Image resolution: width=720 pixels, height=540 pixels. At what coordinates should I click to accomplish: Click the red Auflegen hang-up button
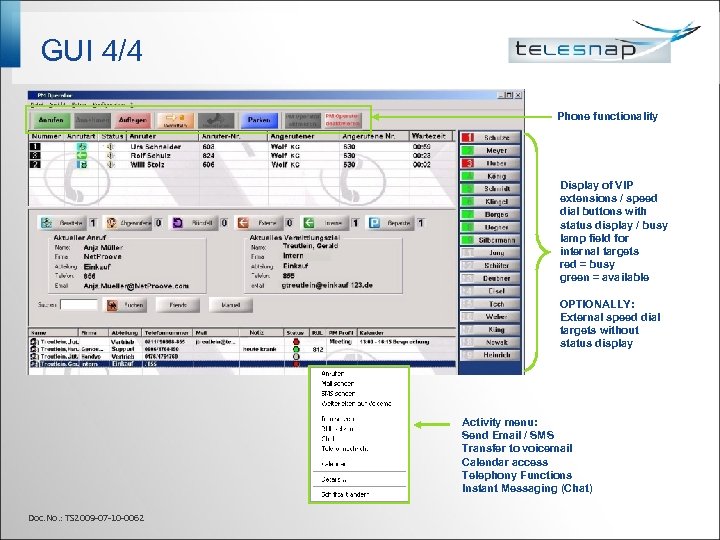pos(133,120)
